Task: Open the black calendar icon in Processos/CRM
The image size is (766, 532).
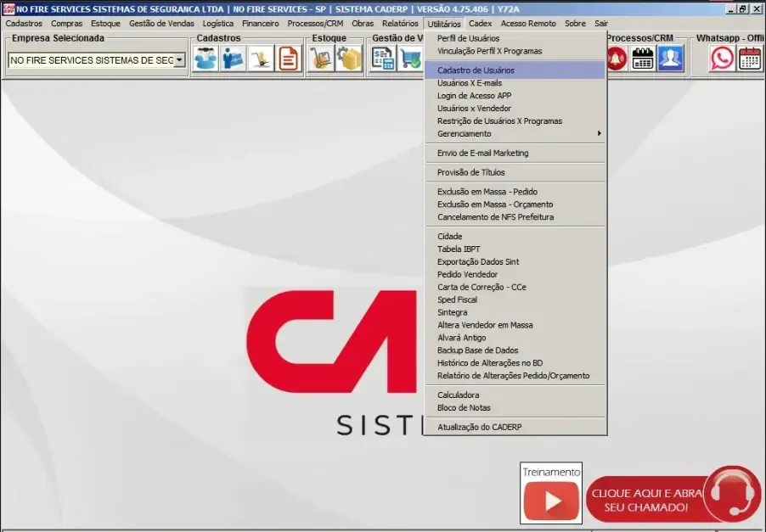Action: pyautogui.click(x=643, y=59)
